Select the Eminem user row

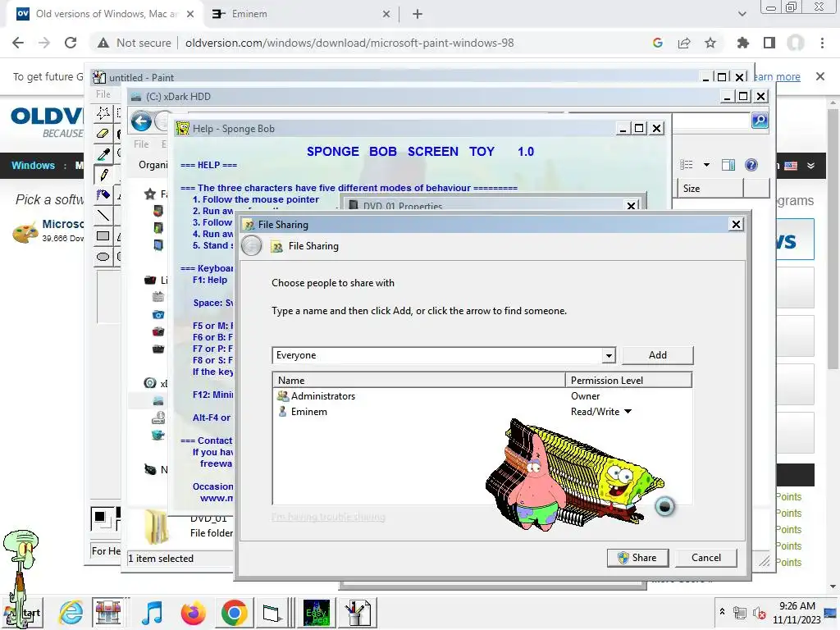click(482, 412)
